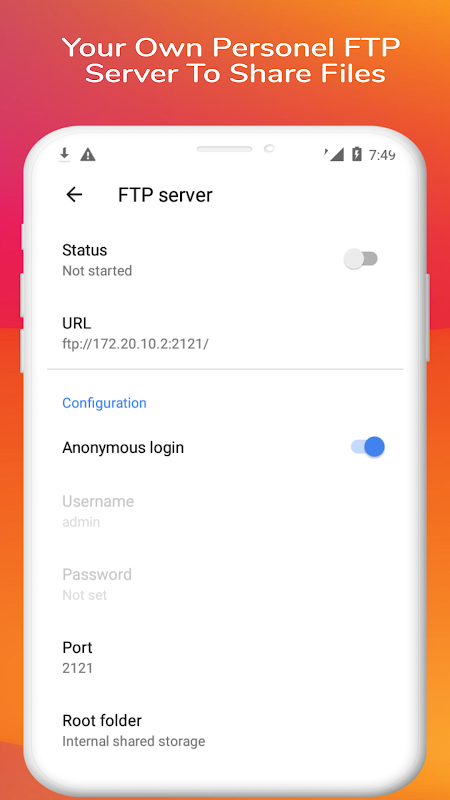This screenshot has height=800, width=450.
Task: Disable the Anonymous login toggle
Action: 368,447
